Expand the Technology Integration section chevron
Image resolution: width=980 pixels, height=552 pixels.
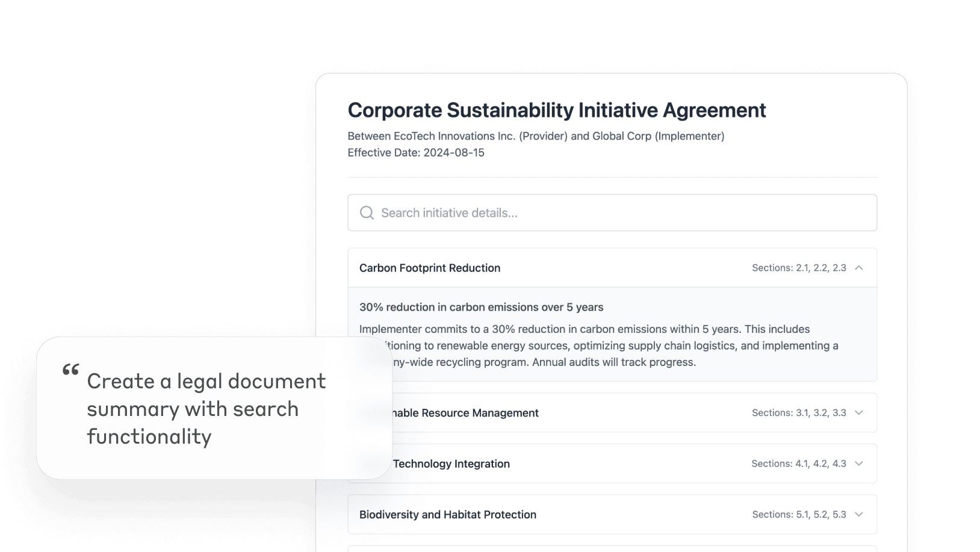pos(858,464)
